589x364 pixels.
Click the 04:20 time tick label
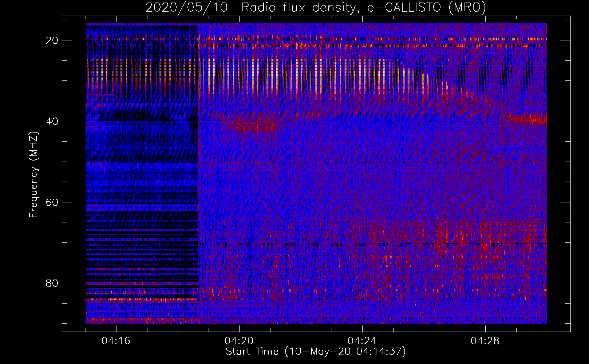click(239, 341)
